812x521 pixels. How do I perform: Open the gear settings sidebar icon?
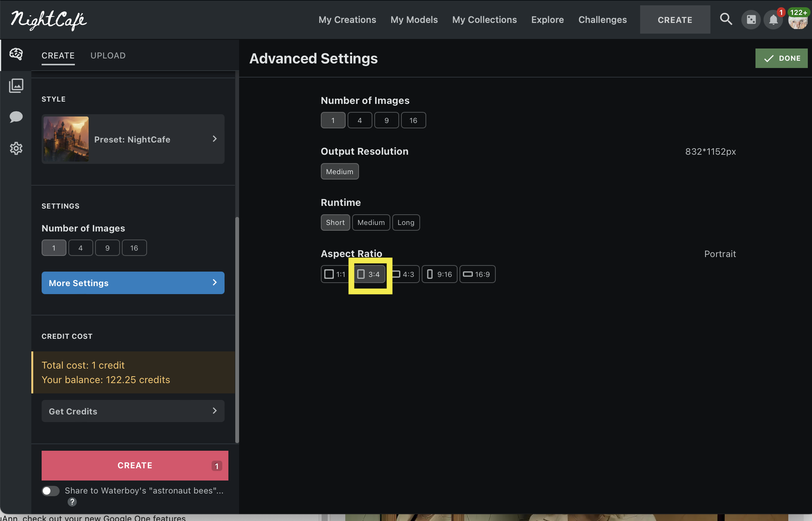(x=16, y=148)
